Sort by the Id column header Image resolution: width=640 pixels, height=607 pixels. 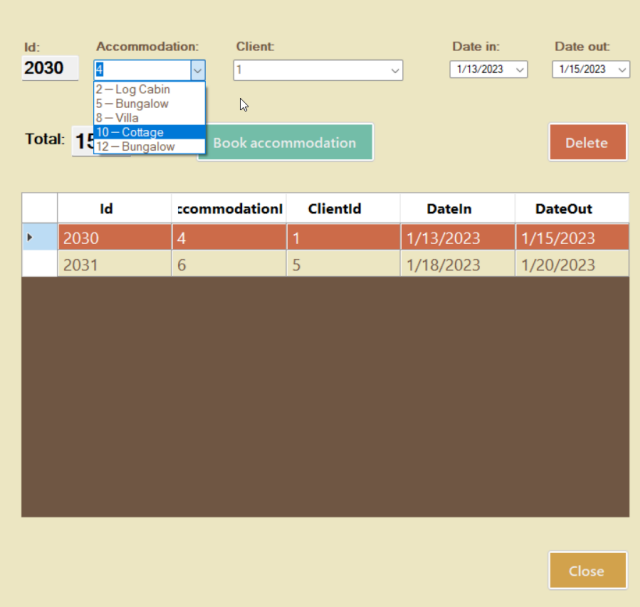pyautogui.click(x=115, y=209)
